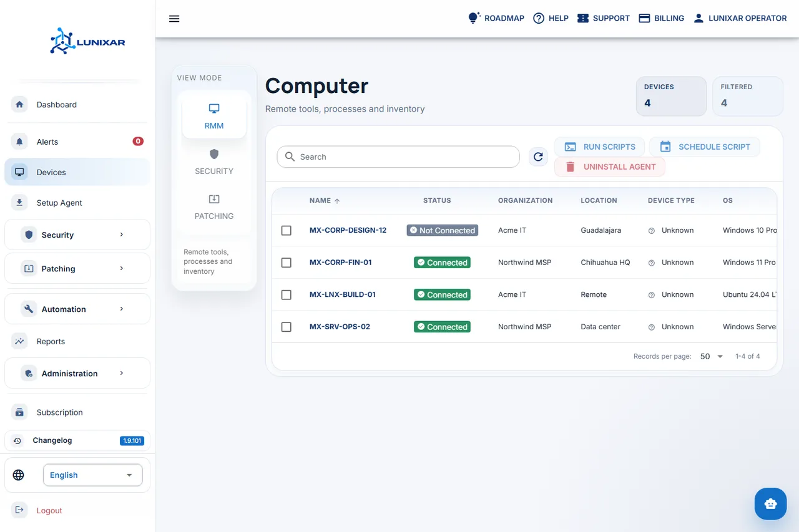Open the MX-CORP-DESIGN-12 device link
Viewport: 799px width, 532px height.
click(348, 230)
